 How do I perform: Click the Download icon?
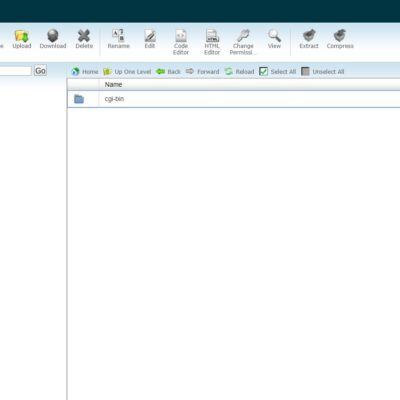coord(53,36)
